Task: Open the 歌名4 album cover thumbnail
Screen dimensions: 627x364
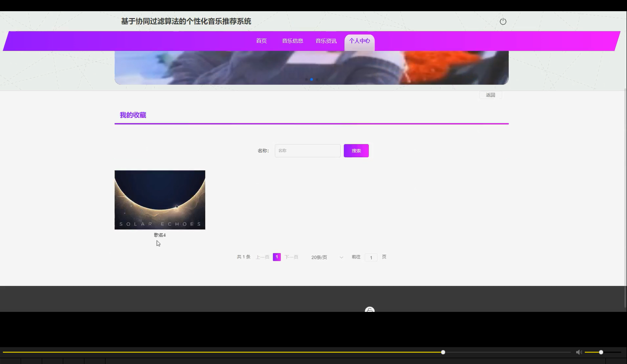Action: 160,200
